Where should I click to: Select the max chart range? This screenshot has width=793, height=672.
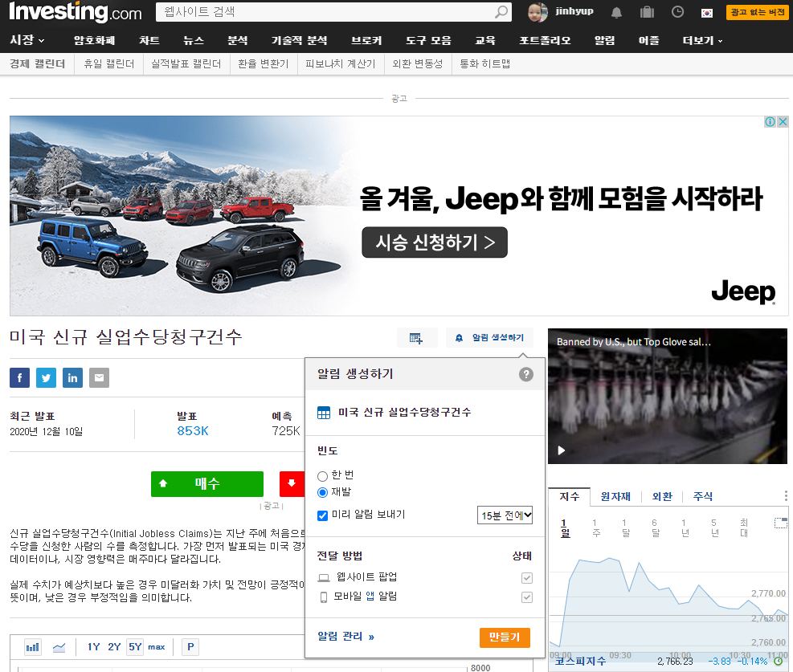point(157,647)
